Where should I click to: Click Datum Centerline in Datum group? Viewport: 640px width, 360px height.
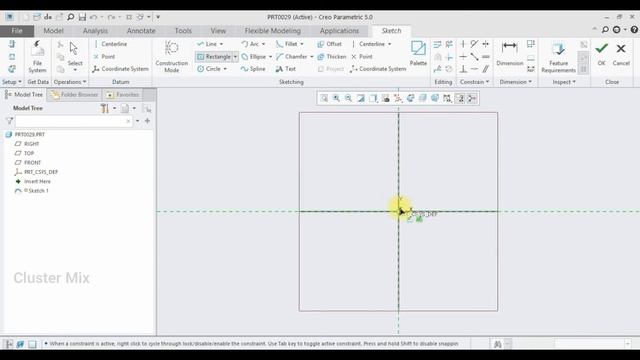coord(110,44)
